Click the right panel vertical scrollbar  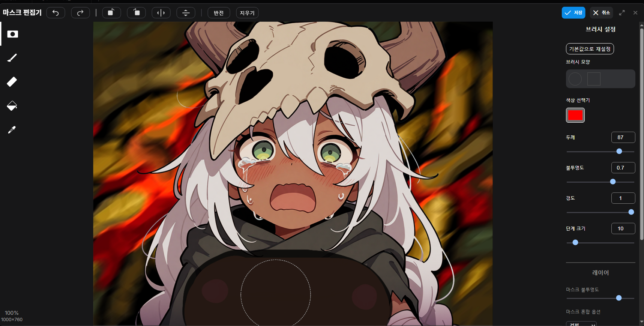click(x=642, y=134)
